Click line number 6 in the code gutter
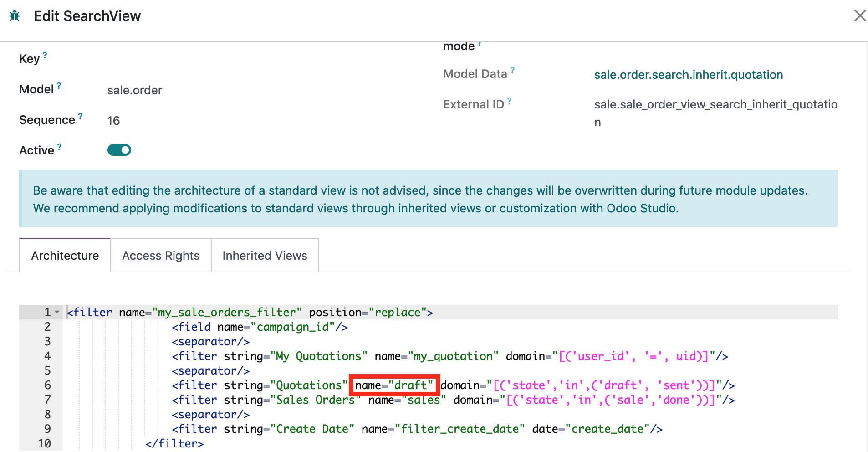868x452 pixels. pos(47,385)
